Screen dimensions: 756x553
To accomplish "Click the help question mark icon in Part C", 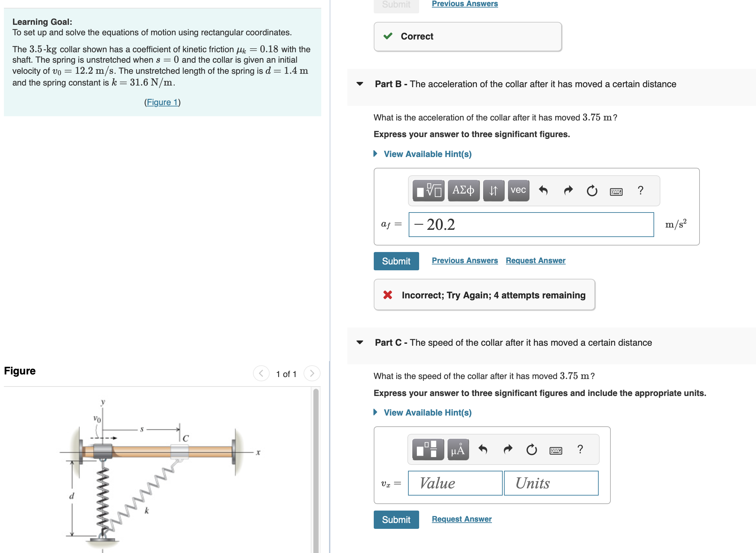I will [x=580, y=449].
